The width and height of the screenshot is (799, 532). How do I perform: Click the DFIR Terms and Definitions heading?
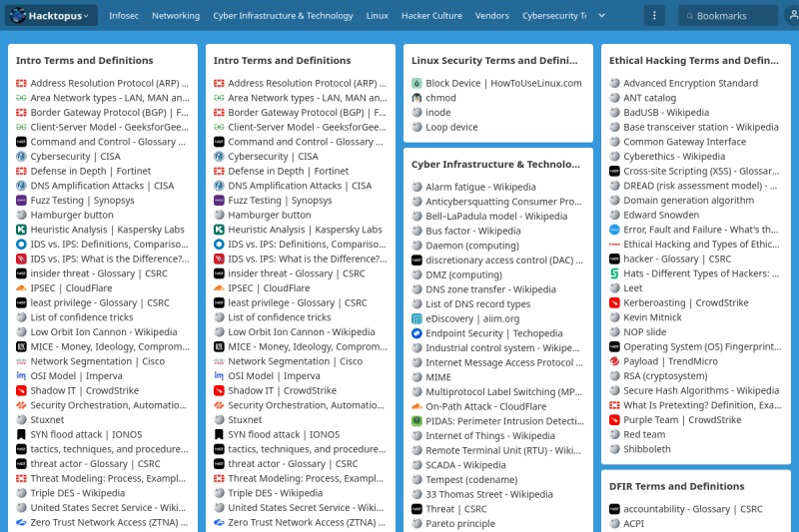click(677, 486)
